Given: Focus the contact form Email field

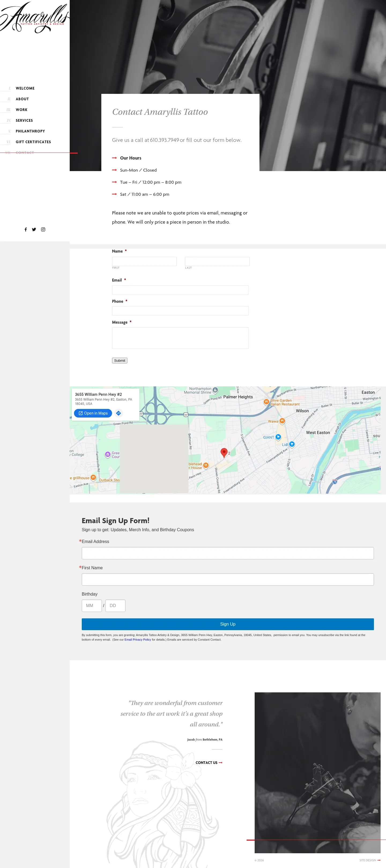Looking at the screenshot, I should tap(180, 290).
